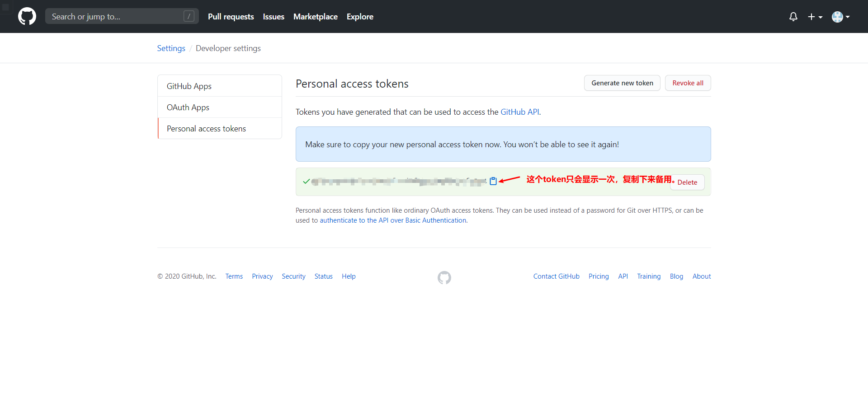Delete the newly generated token
The width and height of the screenshot is (868, 406).
tap(687, 182)
